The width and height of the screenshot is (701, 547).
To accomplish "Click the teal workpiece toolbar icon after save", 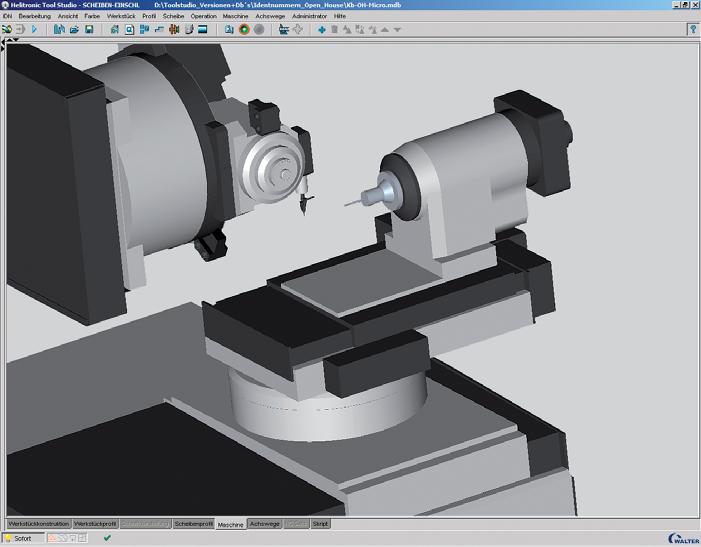I will click(x=114, y=29).
